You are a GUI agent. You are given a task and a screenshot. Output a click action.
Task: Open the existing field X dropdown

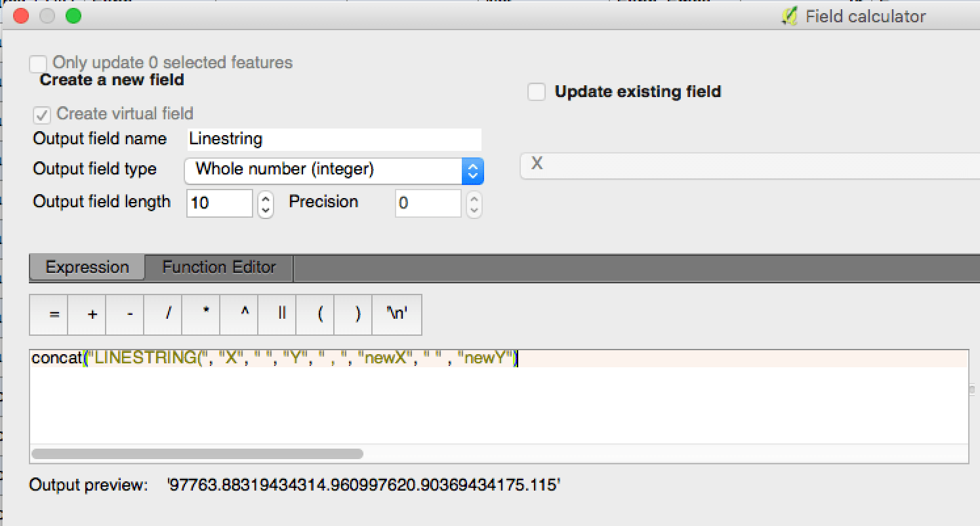coord(750,165)
